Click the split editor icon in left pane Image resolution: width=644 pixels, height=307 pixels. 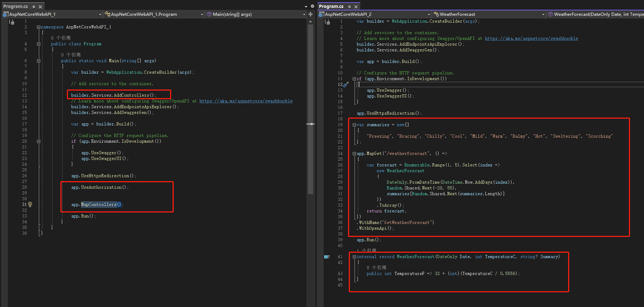[310, 14]
